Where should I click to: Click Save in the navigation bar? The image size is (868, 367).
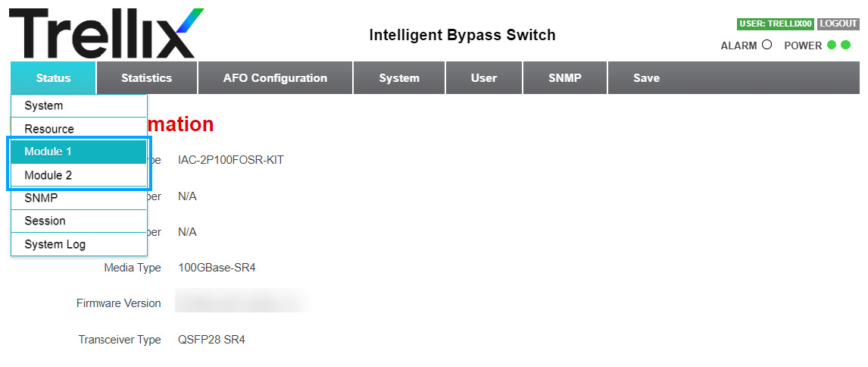(x=647, y=77)
